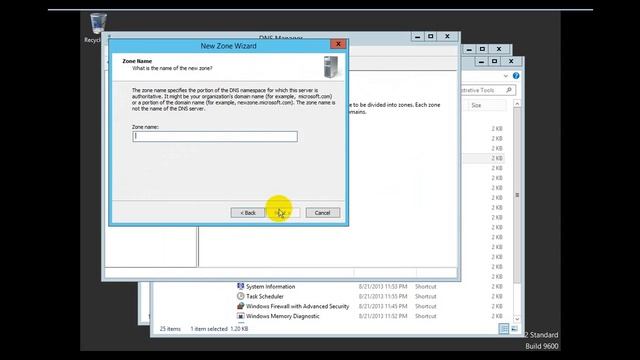Viewport: 640px width, 360px height.
Task: Click the Next button in the wizard
Action: tap(282, 213)
